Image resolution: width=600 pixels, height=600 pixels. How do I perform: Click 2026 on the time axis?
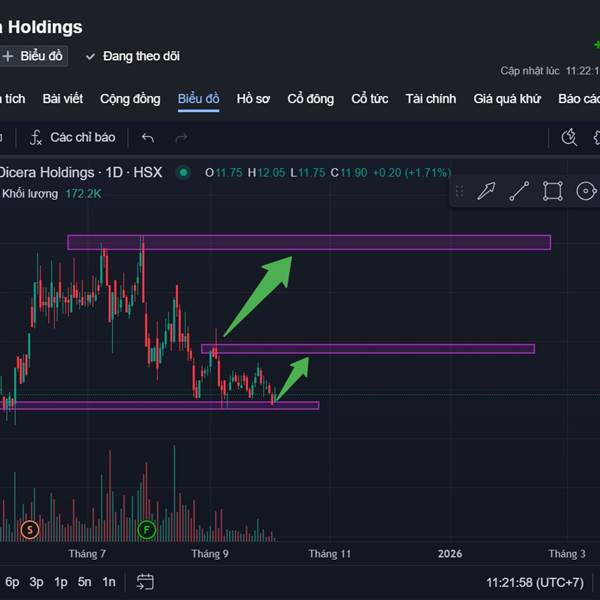point(450,554)
